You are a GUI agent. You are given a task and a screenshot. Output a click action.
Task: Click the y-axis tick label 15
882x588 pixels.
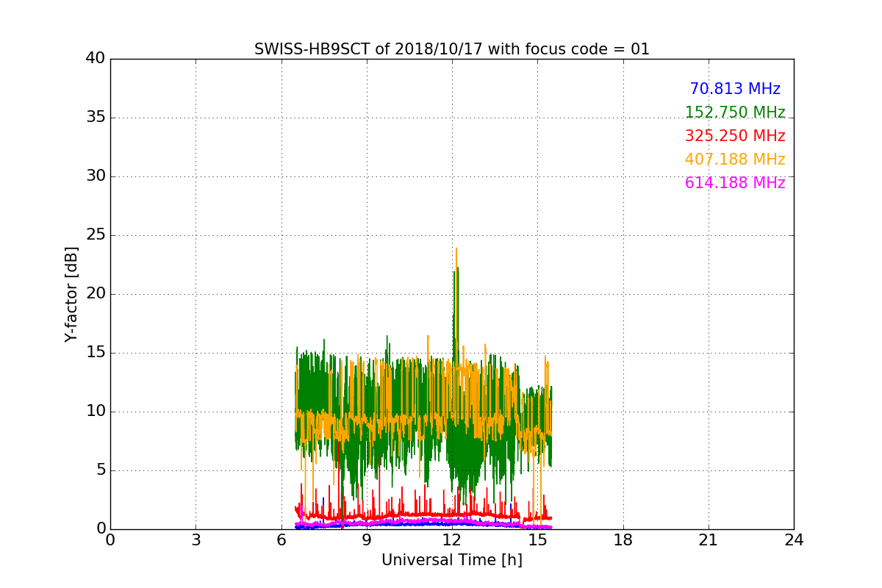click(x=96, y=353)
